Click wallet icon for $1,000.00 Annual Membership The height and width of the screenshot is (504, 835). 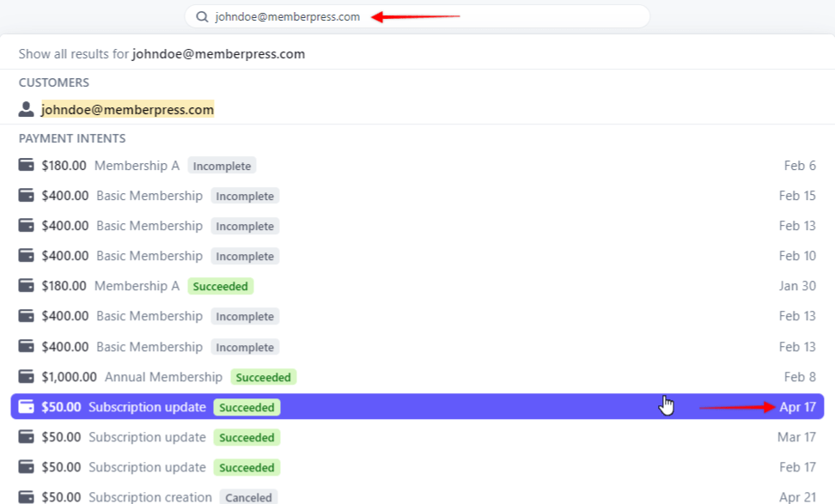[x=26, y=376]
